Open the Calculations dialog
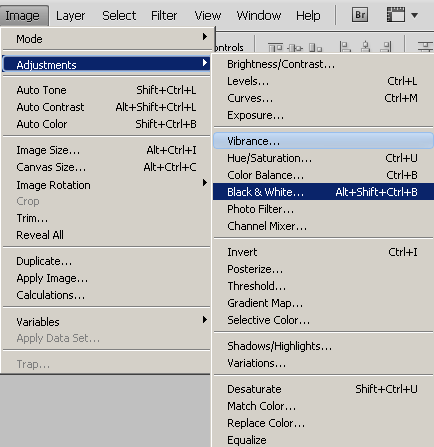Screen dimensions: 434x447 (106, 295)
